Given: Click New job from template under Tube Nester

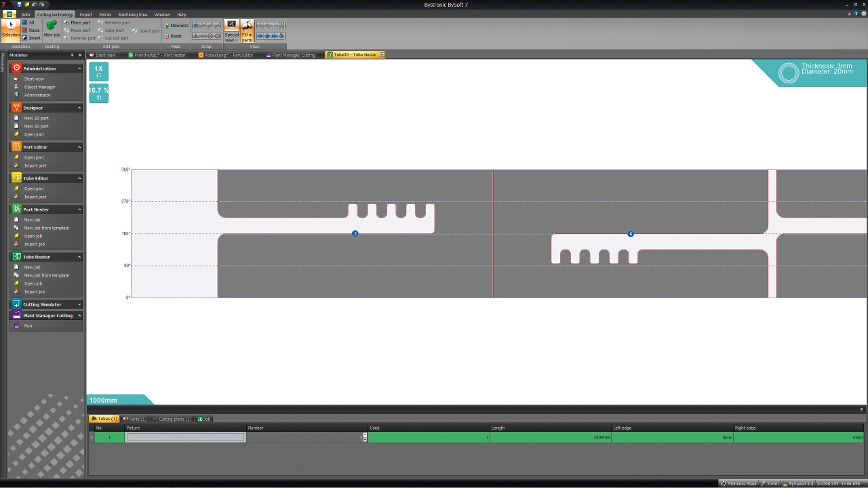Looking at the screenshot, I should pyautogui.click(x=47, y=275).
